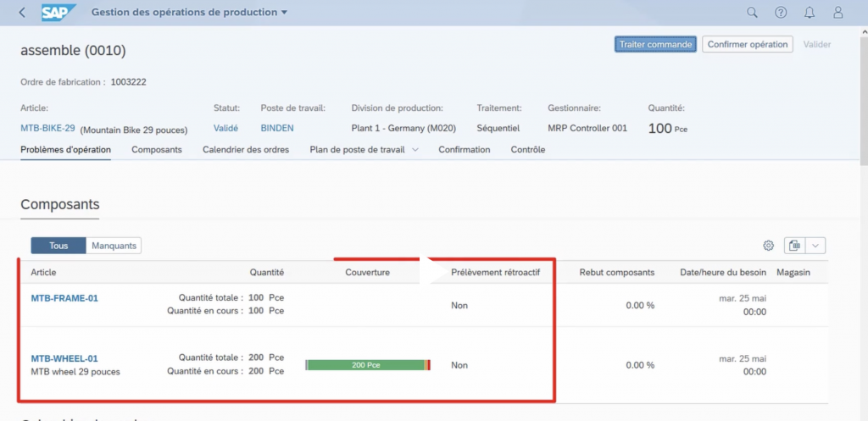Click the back arrow in header
868x421 pixels.
coord(22,13)
